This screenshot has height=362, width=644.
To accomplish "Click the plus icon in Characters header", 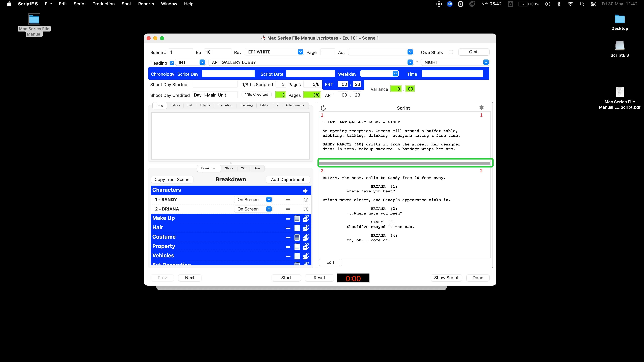I will pos(305,191).
